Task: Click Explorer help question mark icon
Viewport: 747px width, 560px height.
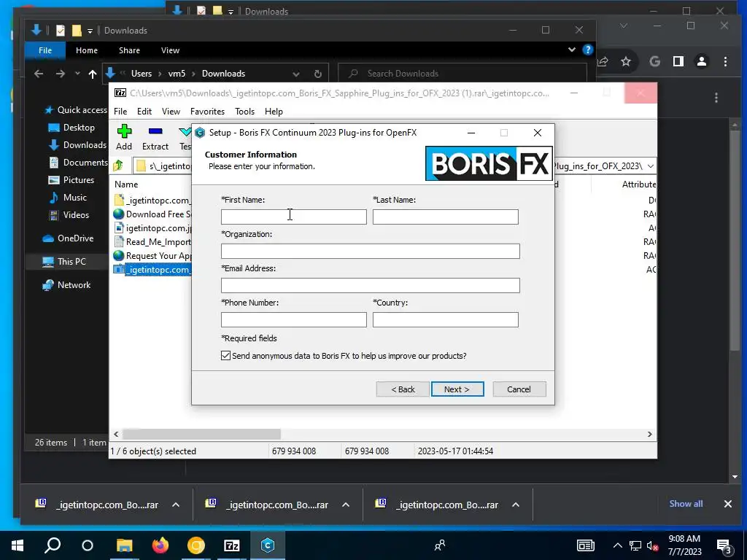Action: click(x=588, y=50)
